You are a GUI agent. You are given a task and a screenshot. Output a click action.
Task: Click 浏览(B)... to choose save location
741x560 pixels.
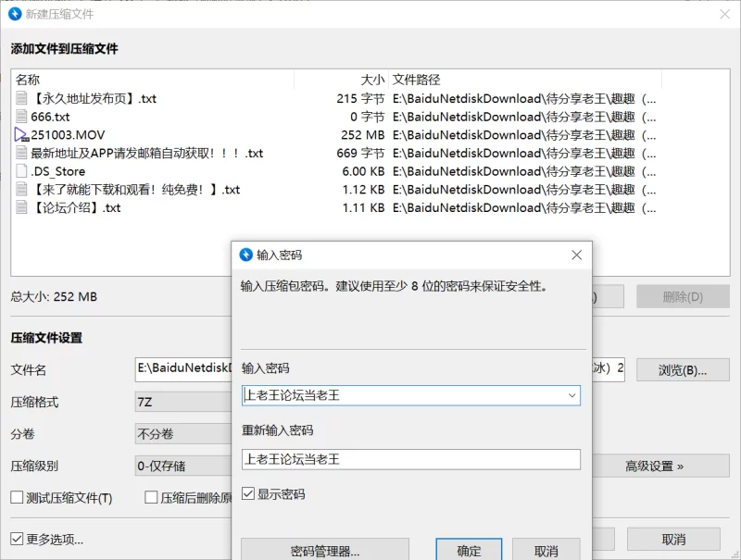point(682,370)
